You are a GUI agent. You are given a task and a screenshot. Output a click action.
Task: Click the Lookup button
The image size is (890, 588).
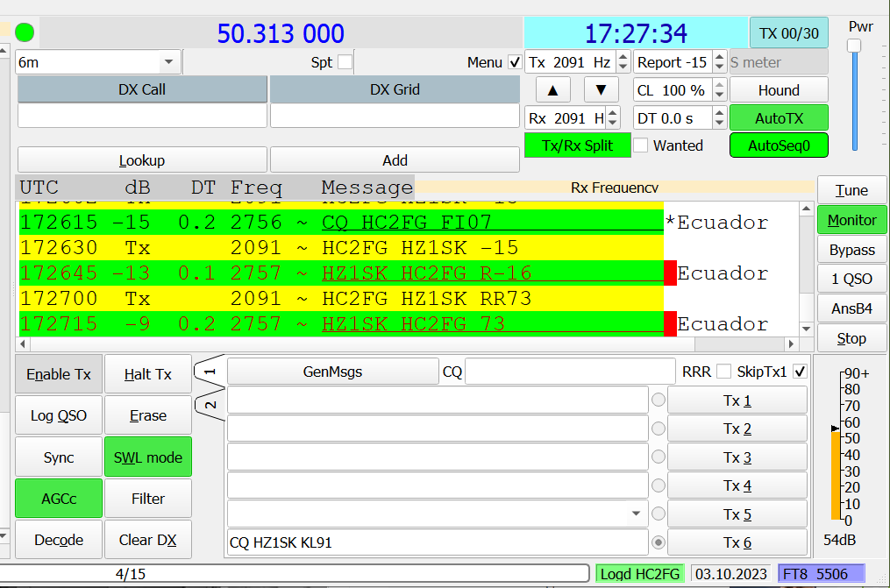pyautogui.click(x=142, y=160)
